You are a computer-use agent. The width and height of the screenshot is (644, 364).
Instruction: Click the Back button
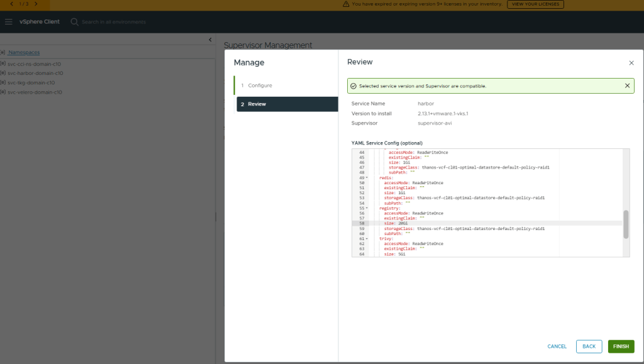pyautogui.click(x=589, y=346)
